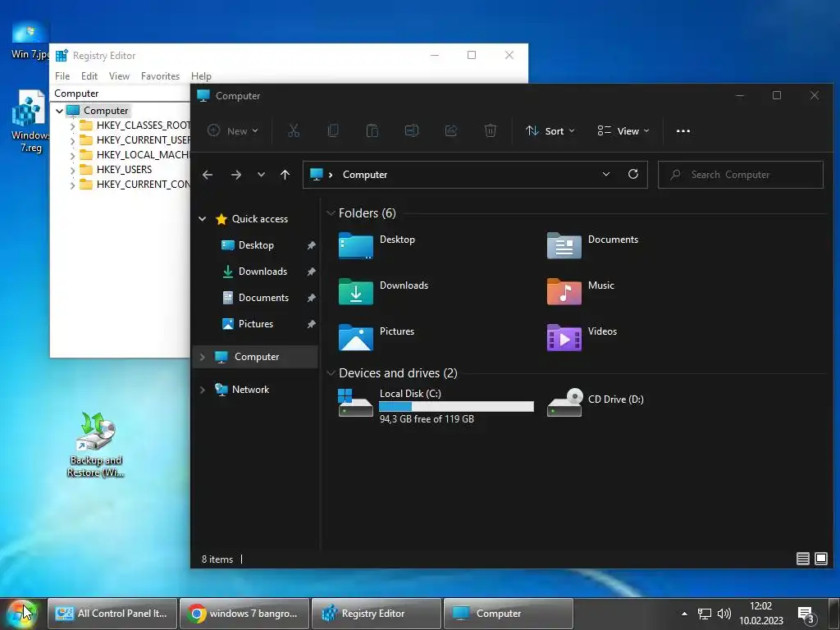Viewport: 840px width, 630px height.
Task: Open the New dropdown menu
Action: click(x=233, y=130)
